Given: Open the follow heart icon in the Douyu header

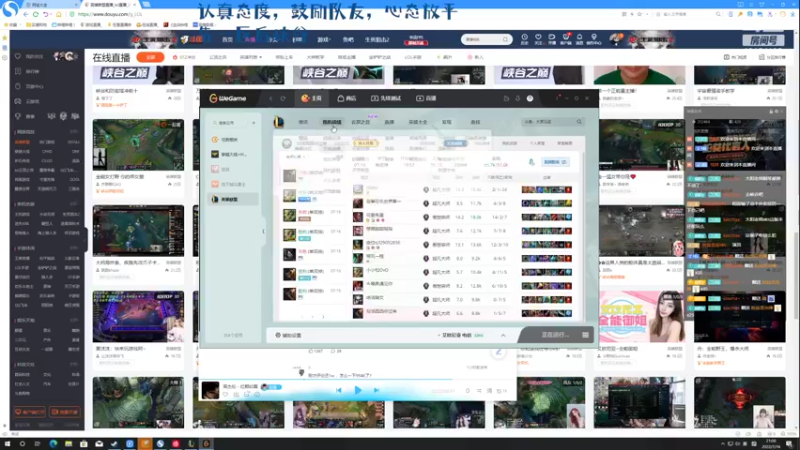Looking at the screenshot, I should pyautogui.click(x=538, y=39).
